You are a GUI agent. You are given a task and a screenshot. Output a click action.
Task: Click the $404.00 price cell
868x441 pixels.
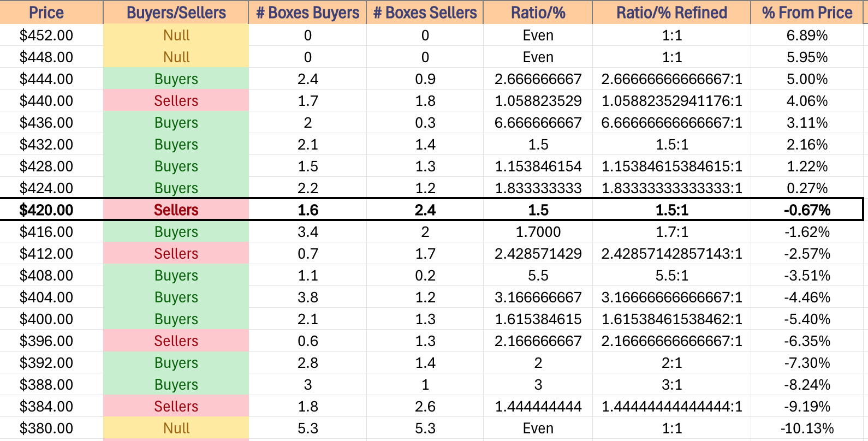(x=51, y=297)
